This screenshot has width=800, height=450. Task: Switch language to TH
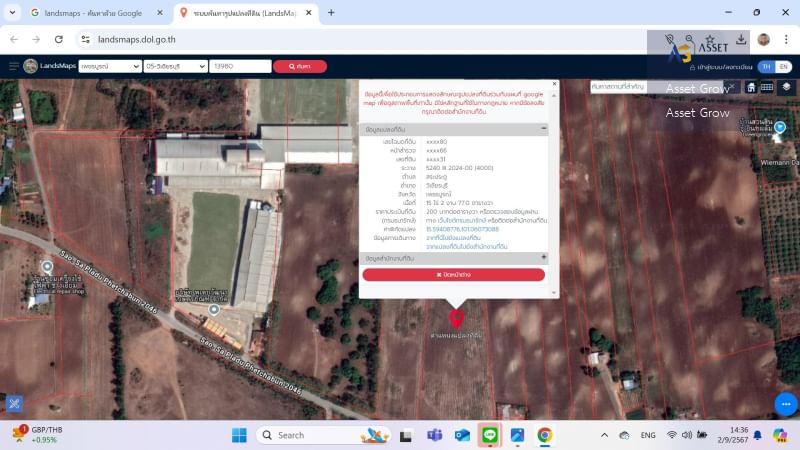[x=766, y=67]
